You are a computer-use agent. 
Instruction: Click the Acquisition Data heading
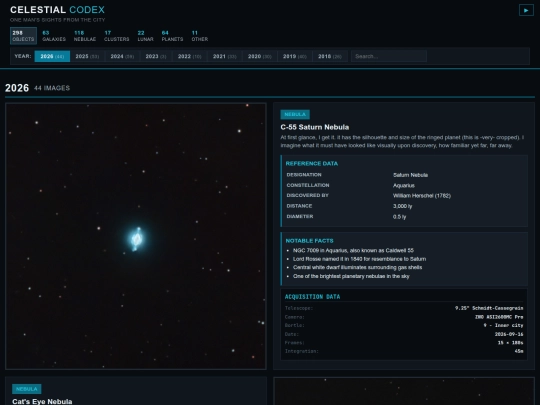[312, 297]
